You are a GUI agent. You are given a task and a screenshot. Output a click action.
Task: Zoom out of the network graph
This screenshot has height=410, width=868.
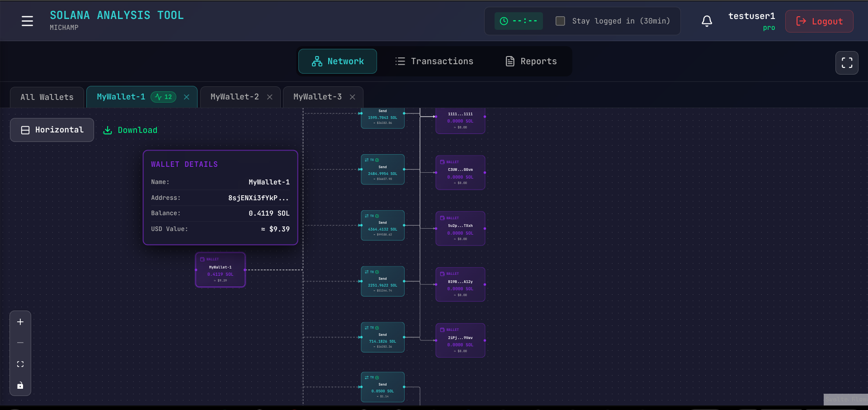click(x=20, y=343)
